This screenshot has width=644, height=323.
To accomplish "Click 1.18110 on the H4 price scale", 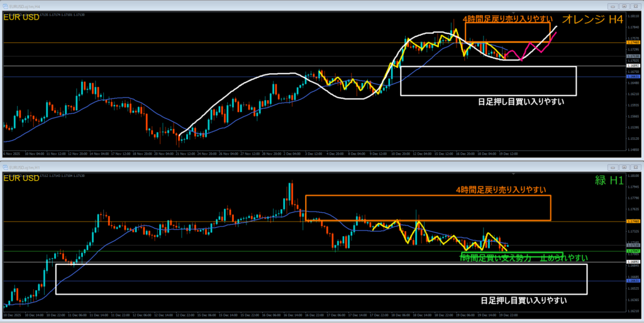I will pyautogui.click(x=633, y=16).
